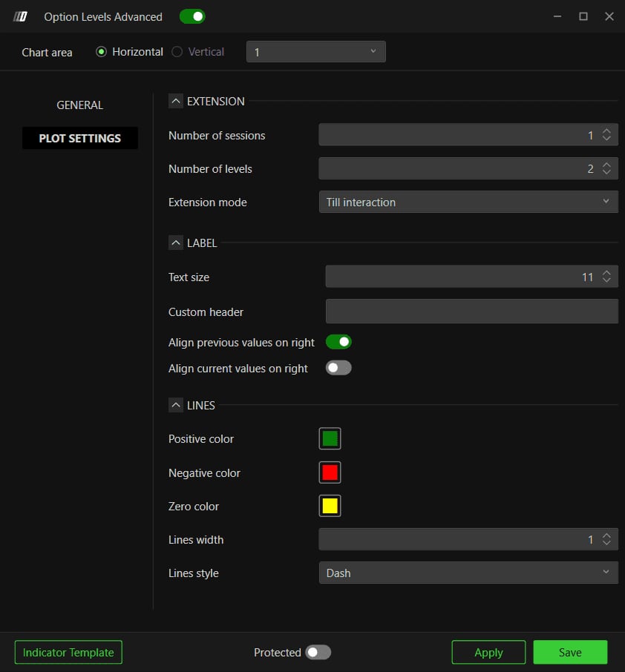Click the Number of sessions field
Screen dimensions: 625x672
click(x=468, y=134)
